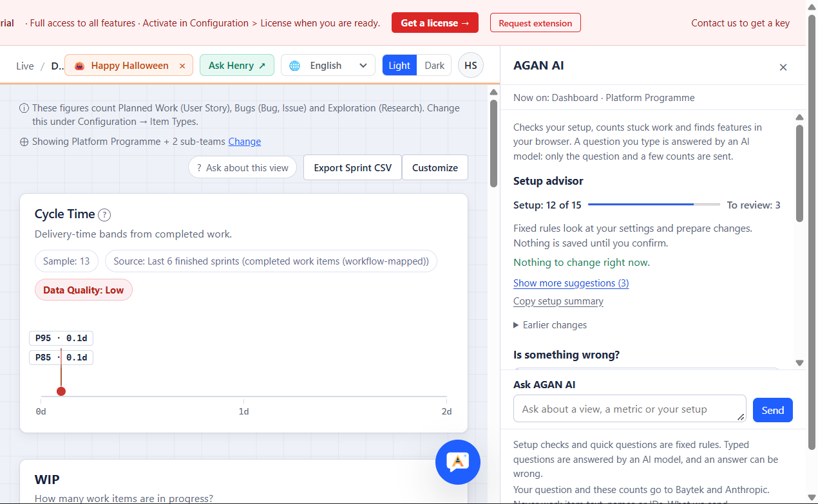Click 'Now on: Dashboard · Platform Programme'
This screenshot has width=818, height=504.
point(604,98)
